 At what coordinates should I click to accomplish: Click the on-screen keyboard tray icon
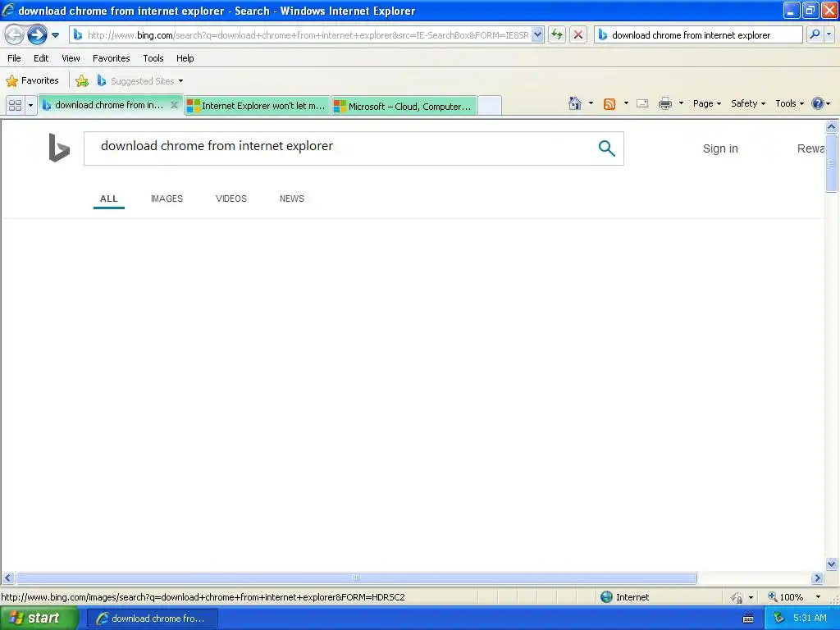(748, 619)
